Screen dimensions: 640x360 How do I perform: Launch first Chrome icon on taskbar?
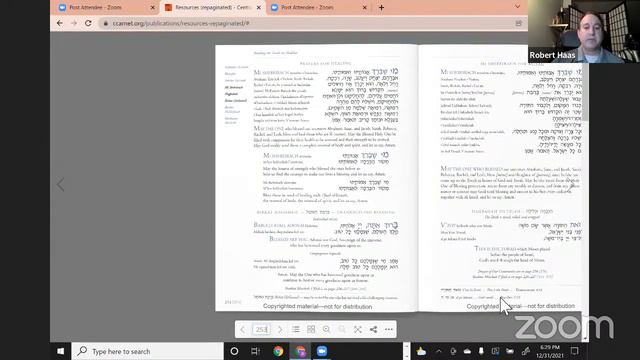(278, 351)
